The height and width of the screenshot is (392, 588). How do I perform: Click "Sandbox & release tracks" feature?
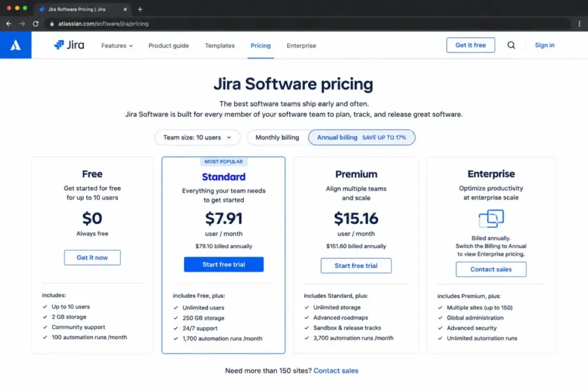point(347,328)
